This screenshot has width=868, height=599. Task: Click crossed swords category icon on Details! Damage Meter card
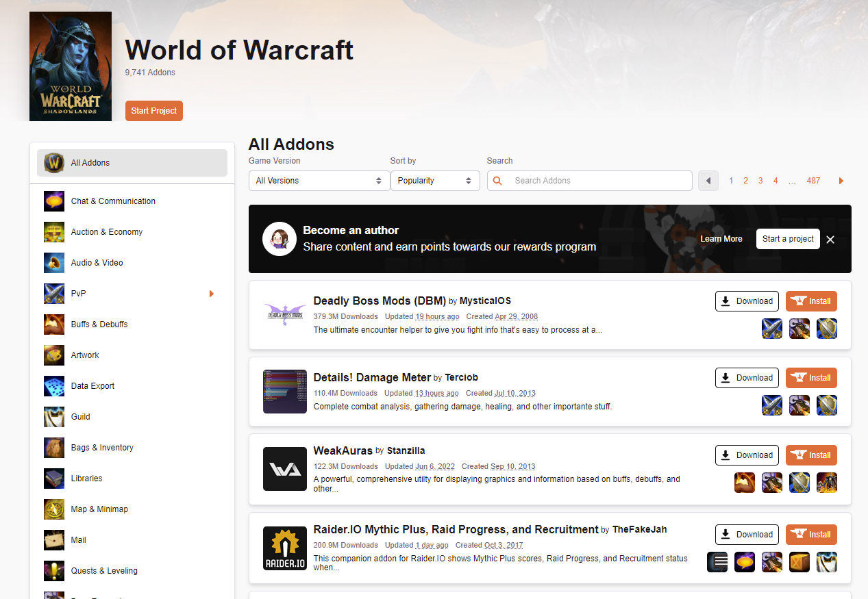point(772,405)
